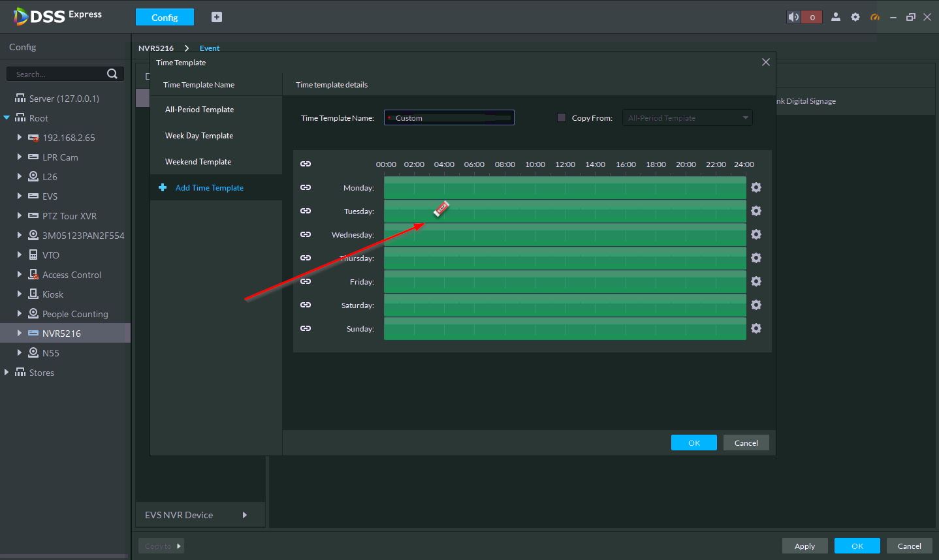Toggle the Wednesday link icon
The width and height of the screenshot is (939, 560).
(x=306, y=234)
